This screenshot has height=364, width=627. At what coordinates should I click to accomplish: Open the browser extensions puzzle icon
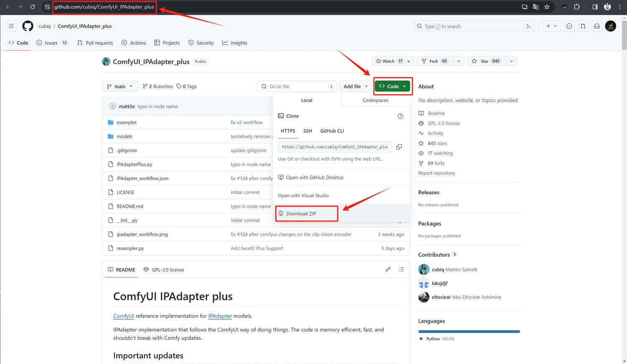tap(577, 7)
